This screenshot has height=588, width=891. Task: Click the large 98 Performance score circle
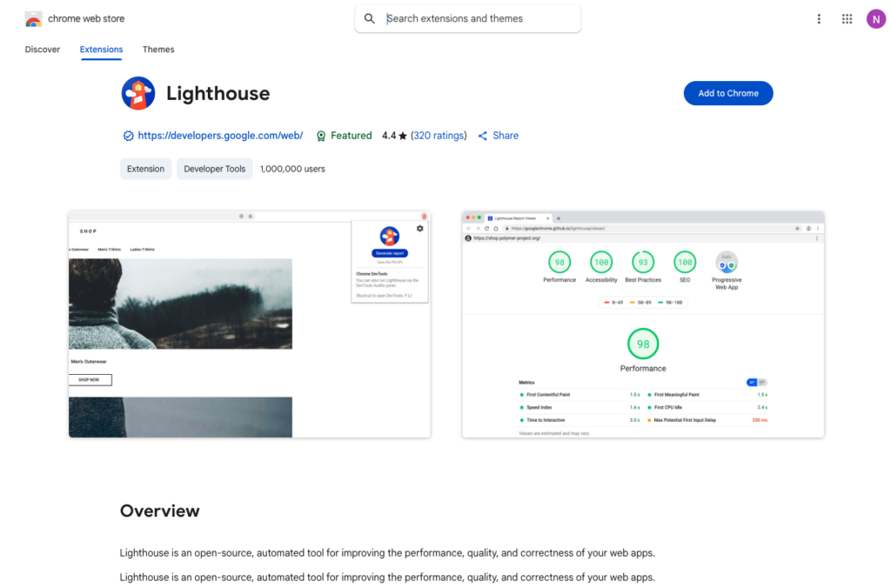pos(643,344)
